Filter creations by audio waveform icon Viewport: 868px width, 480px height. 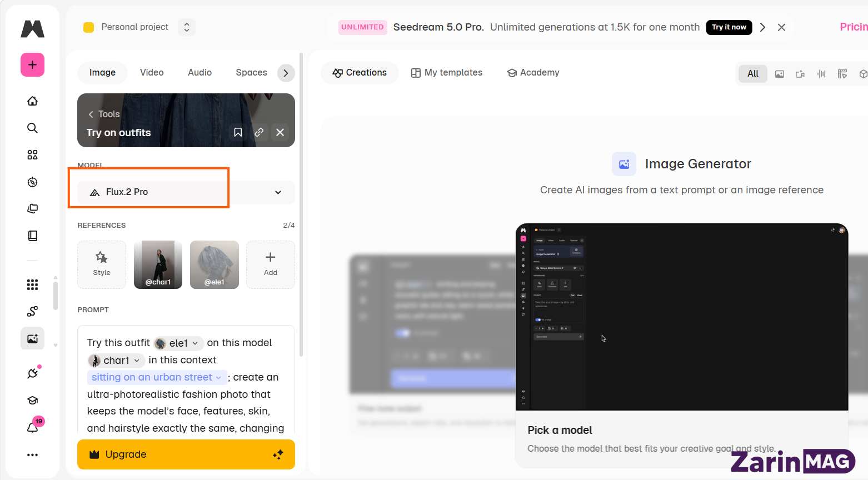coord(821,74)
